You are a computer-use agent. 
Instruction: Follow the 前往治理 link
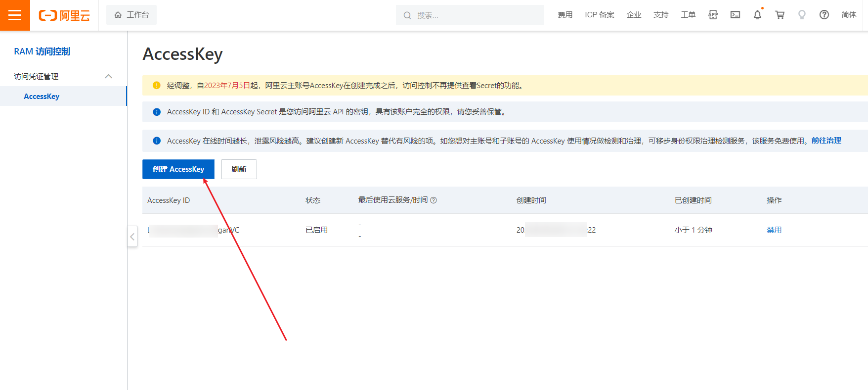826,141
